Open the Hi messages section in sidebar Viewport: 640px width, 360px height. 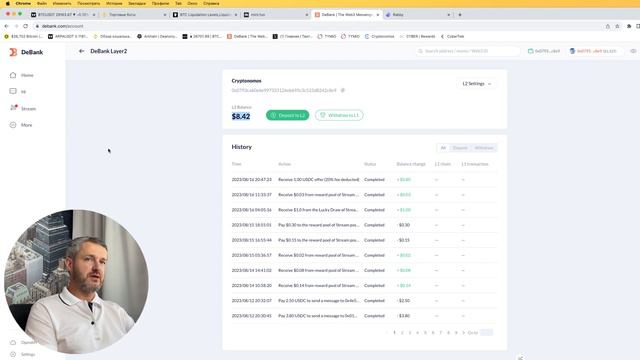tap(18, 91)
